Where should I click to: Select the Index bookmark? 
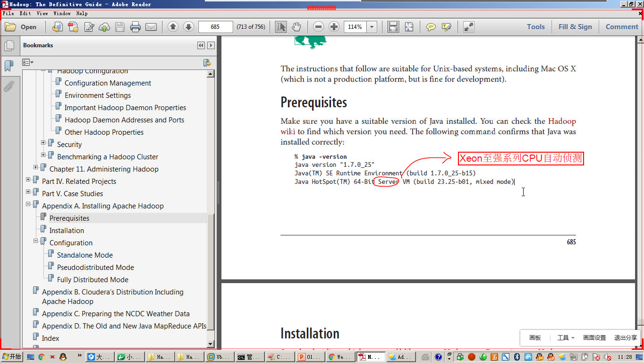51,338
